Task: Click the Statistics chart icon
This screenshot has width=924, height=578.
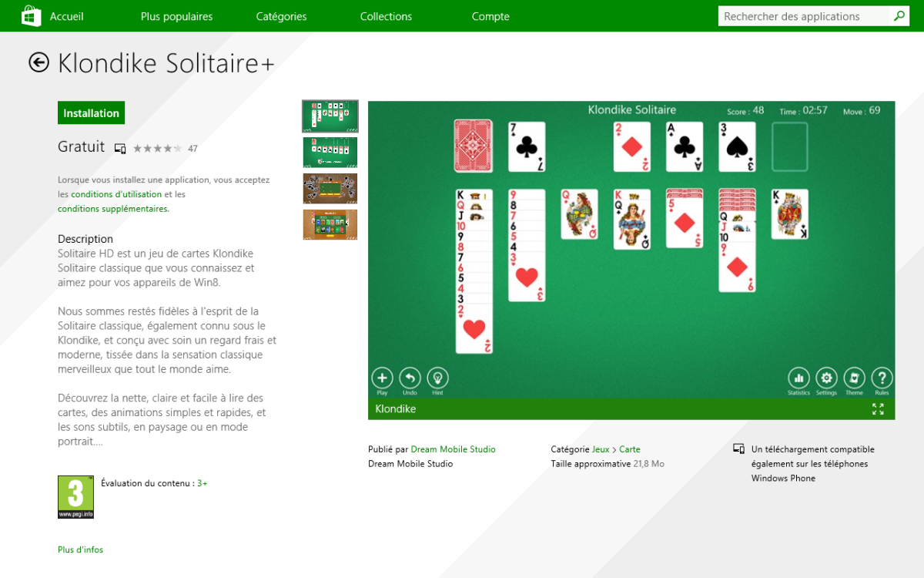Action: point(799,378)
